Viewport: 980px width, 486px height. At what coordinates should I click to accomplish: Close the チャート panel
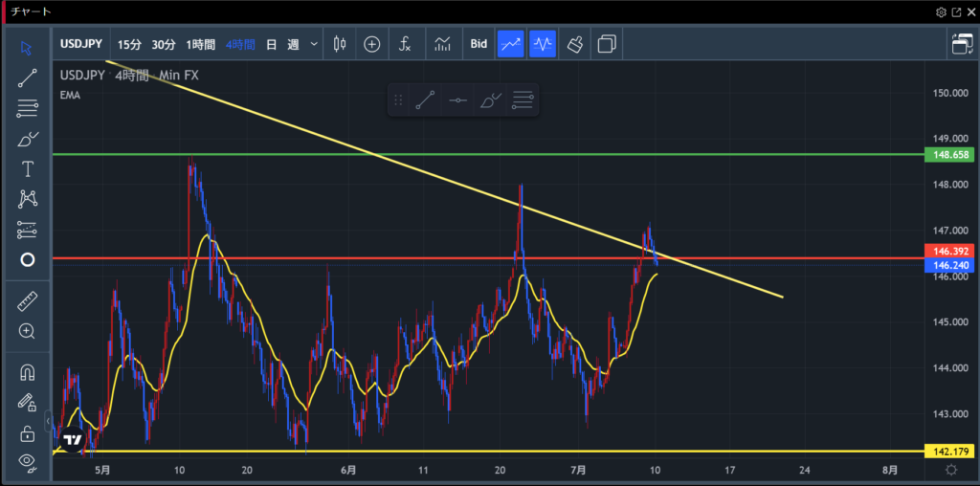click(970, 11)
